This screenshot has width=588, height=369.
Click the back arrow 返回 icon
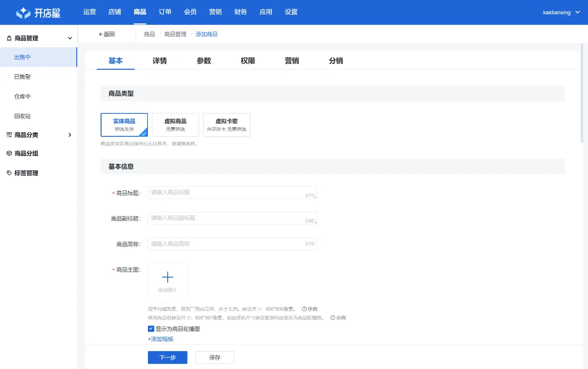tap(101, 34)
